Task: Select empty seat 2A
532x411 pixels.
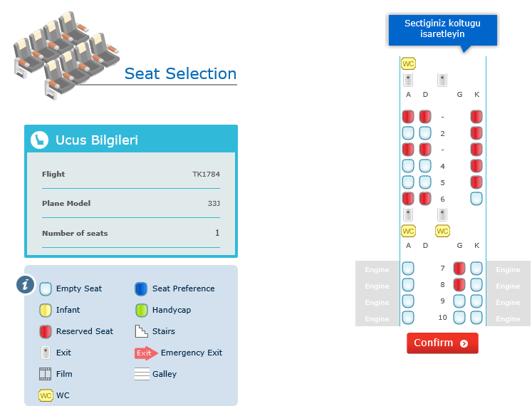Action: coord(408,133)
